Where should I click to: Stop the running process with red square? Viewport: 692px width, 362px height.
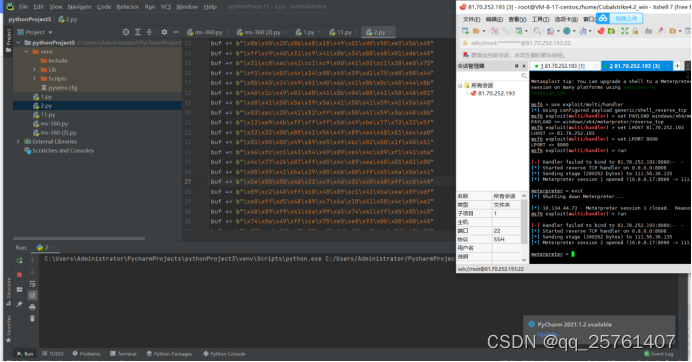point(19,275)
